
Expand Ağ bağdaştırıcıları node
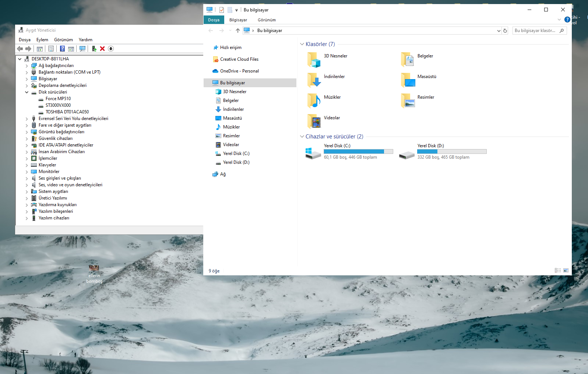click(27, 66)
